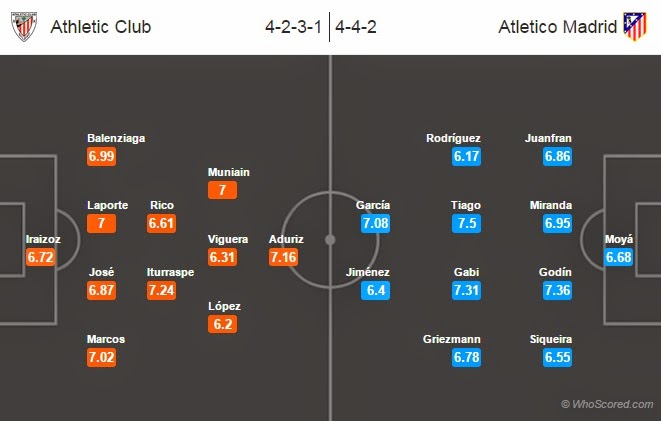Click the Athletic Club crest icon

(x=24, y=27)
